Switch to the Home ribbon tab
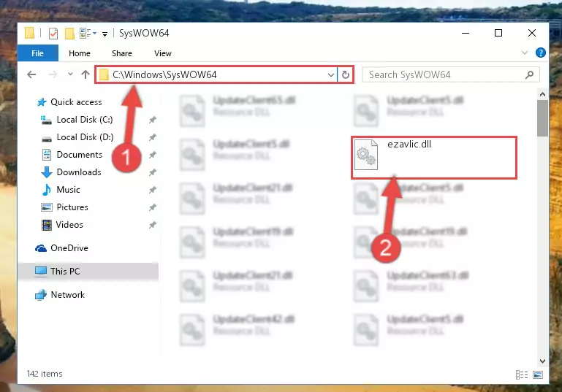Screen dimensions: 562x392 pos(80,53)
